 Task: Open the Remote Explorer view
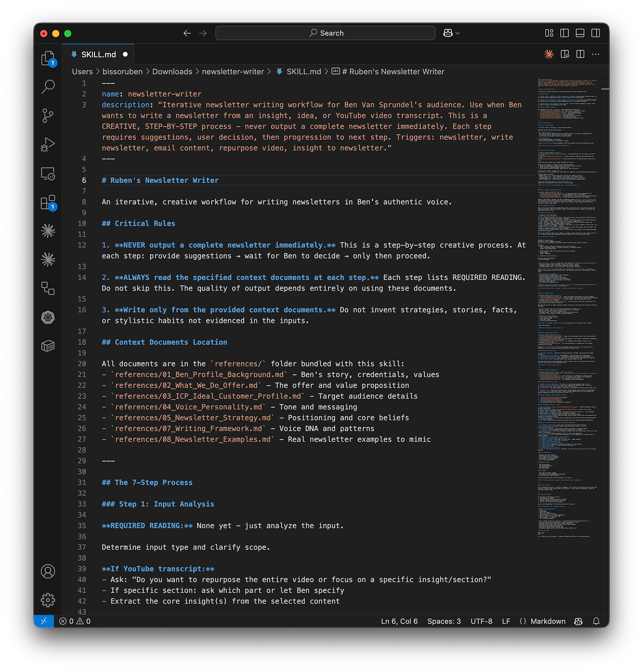[x=48, y=174]
